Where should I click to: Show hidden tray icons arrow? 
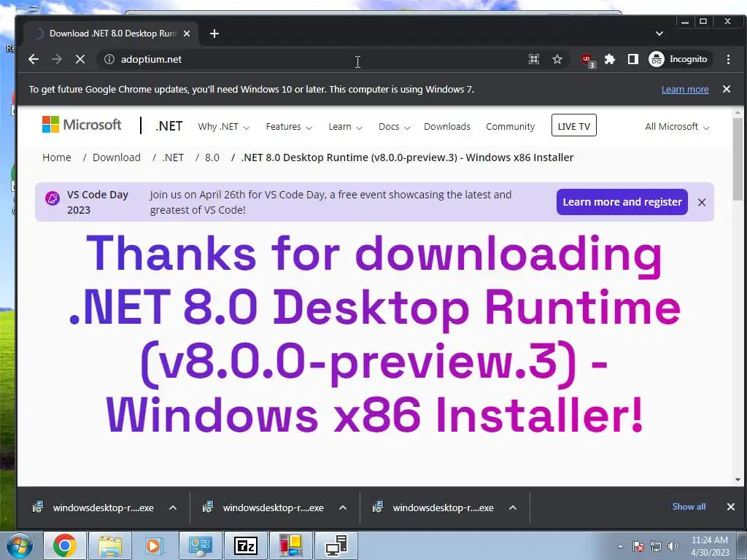pos(620,546)
